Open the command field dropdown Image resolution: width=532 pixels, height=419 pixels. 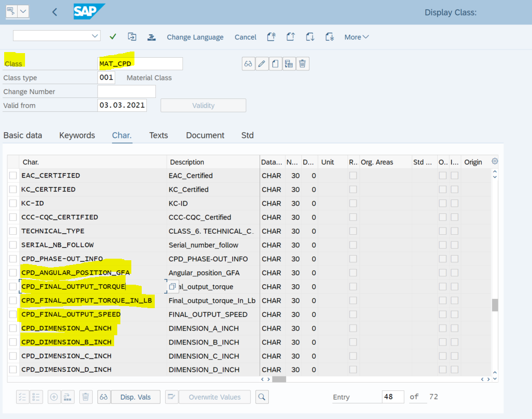[x=95, y=36]
